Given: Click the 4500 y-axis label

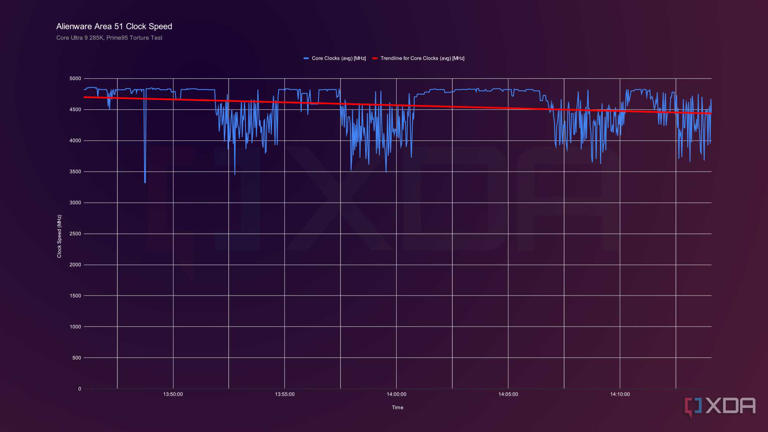Looking at the screenshot, I should point(75,110).
